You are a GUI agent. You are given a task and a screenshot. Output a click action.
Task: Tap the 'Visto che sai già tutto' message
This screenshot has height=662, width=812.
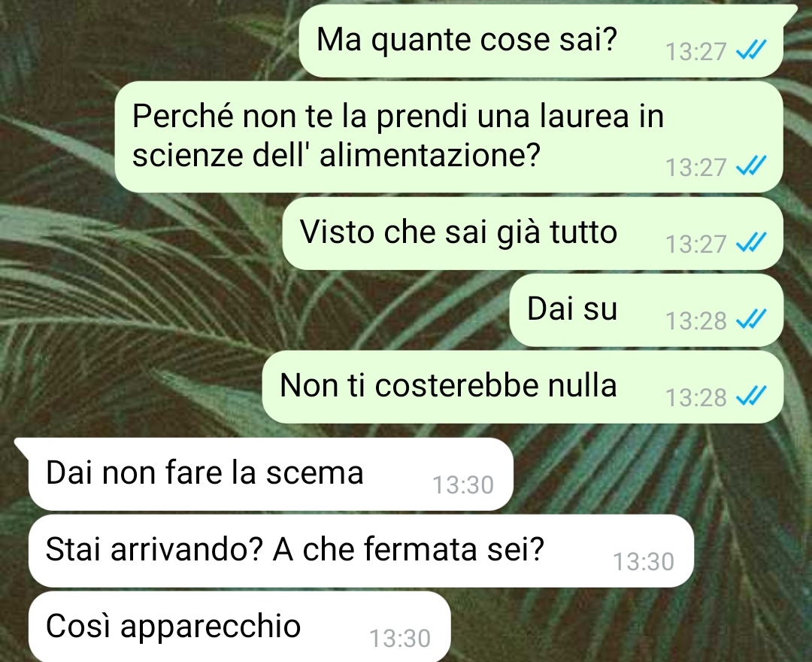tap(532, 233)
